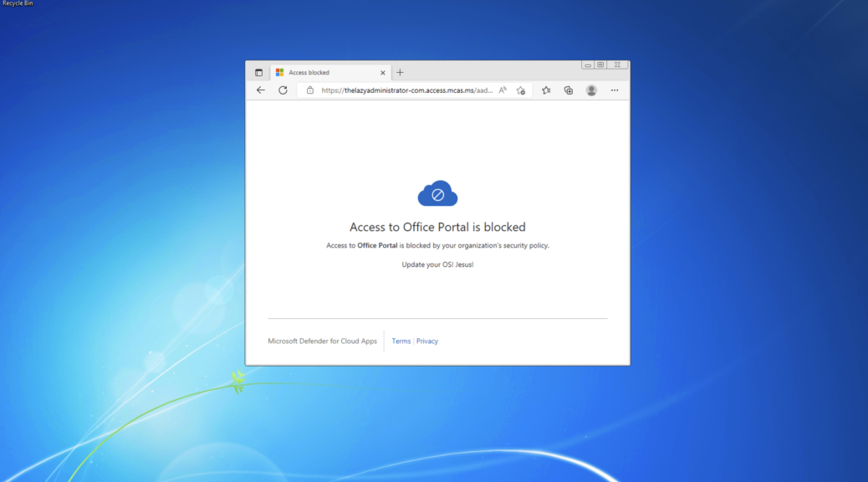
Task: Click 'Microsoft Defender for Cloud Apps' text
Action: [322, 341]
